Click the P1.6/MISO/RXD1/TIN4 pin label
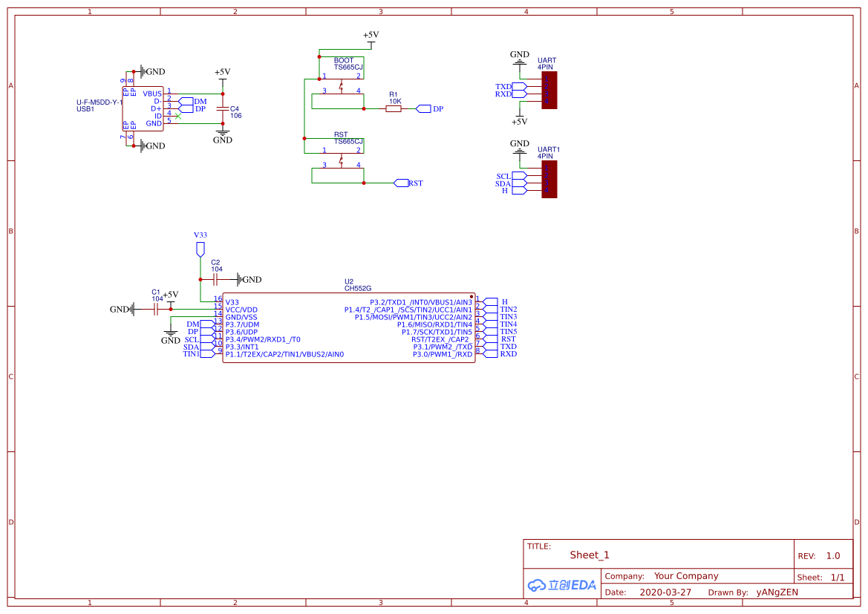The width and height of the screenshot is (868, 614). 434,325
